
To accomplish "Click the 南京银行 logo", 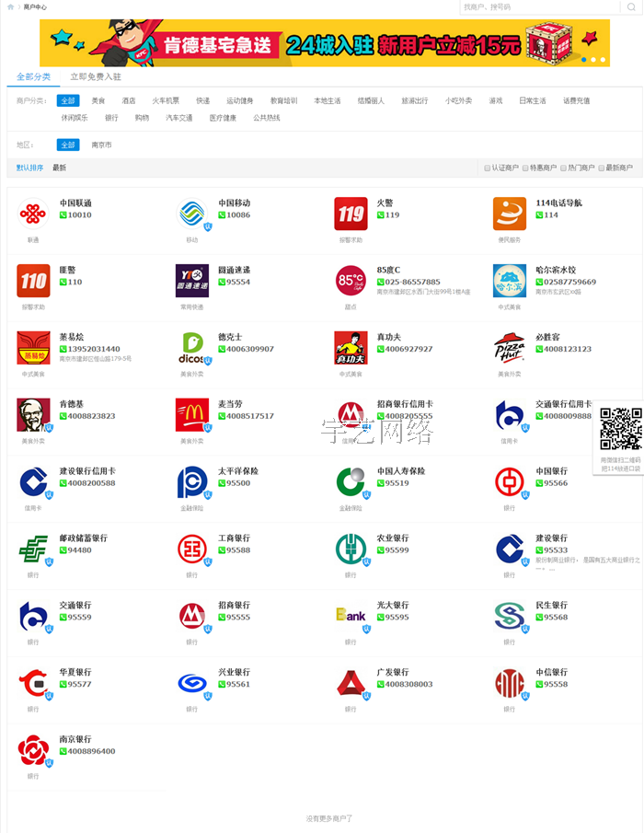I will tap(33, 749).
